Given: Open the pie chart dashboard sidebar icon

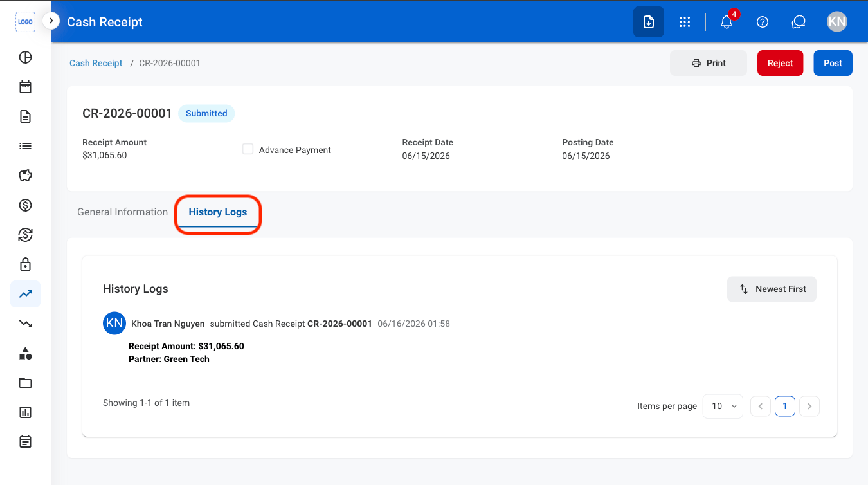Looking at the screenshot, I should (25, 57).
